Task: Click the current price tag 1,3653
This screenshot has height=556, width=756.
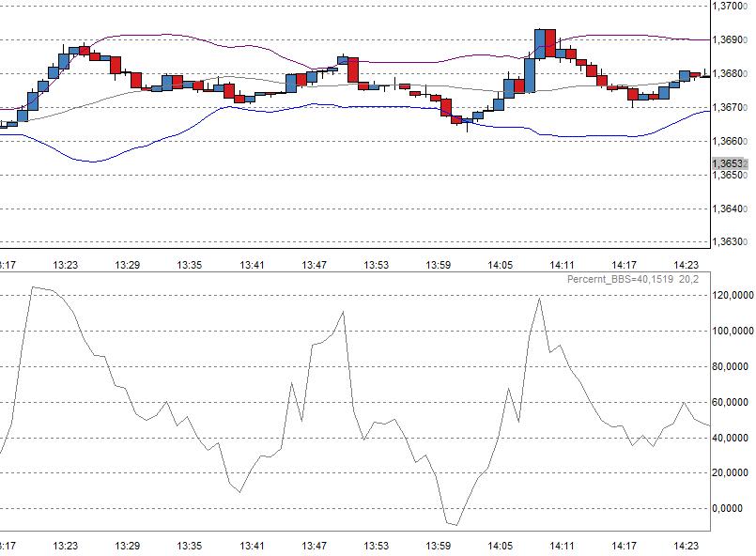Action: (x=730, y=163)
